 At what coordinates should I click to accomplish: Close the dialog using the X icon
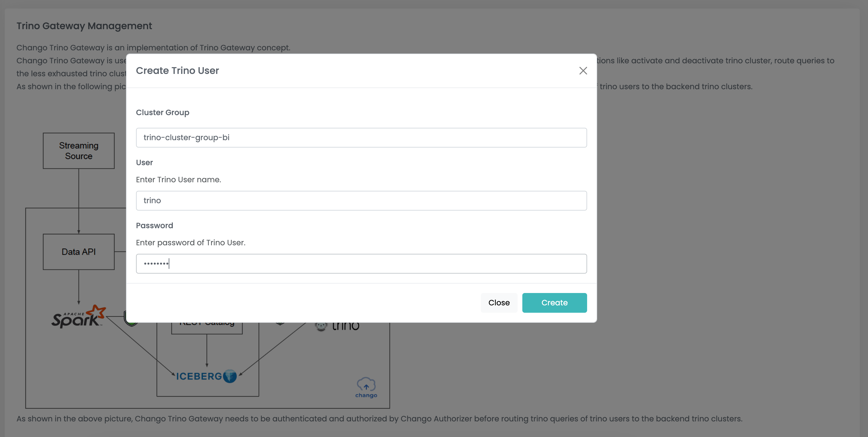pyautogui.click(x=583, y=71)
